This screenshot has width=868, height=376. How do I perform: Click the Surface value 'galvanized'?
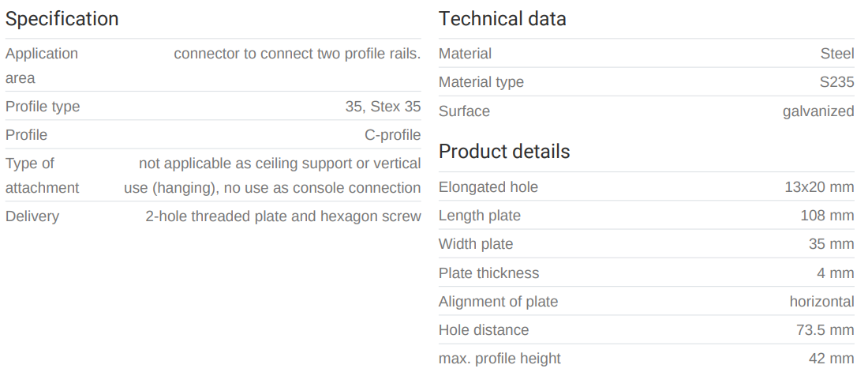817,111
